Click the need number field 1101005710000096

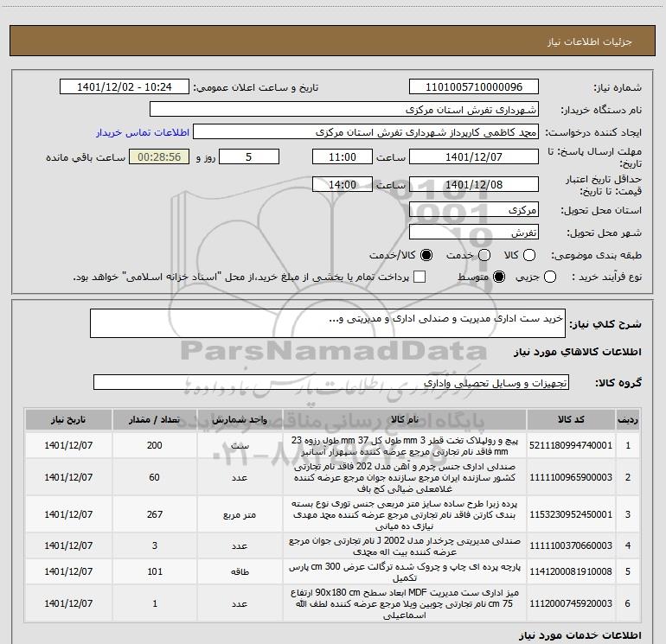474,87
